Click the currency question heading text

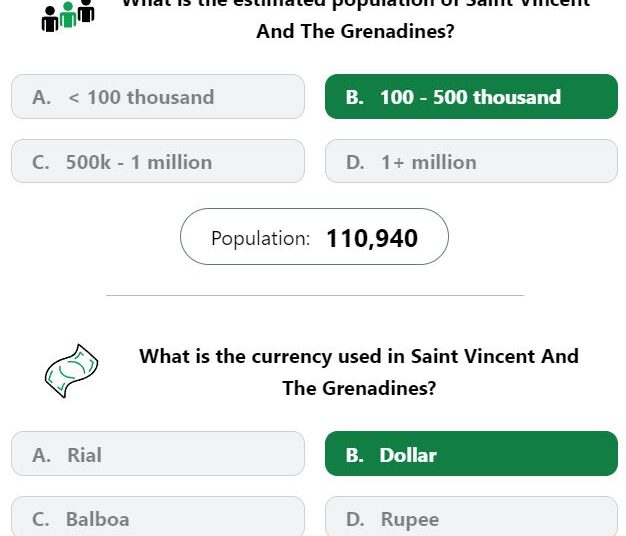click(359, 372)
